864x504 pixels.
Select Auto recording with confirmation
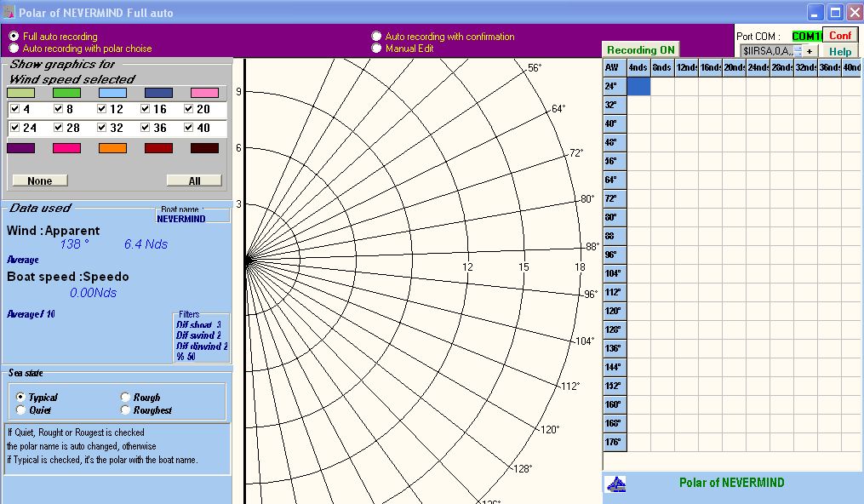[x=376, y=36]
